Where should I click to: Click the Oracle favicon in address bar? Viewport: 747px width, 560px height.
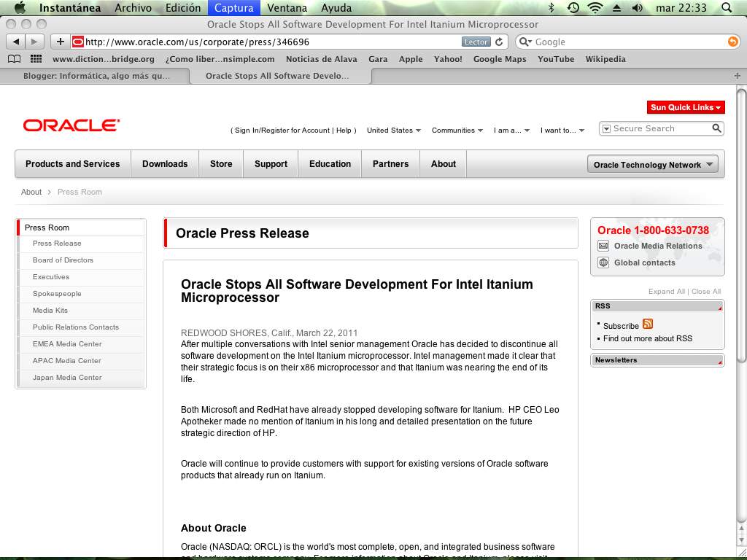77,42
